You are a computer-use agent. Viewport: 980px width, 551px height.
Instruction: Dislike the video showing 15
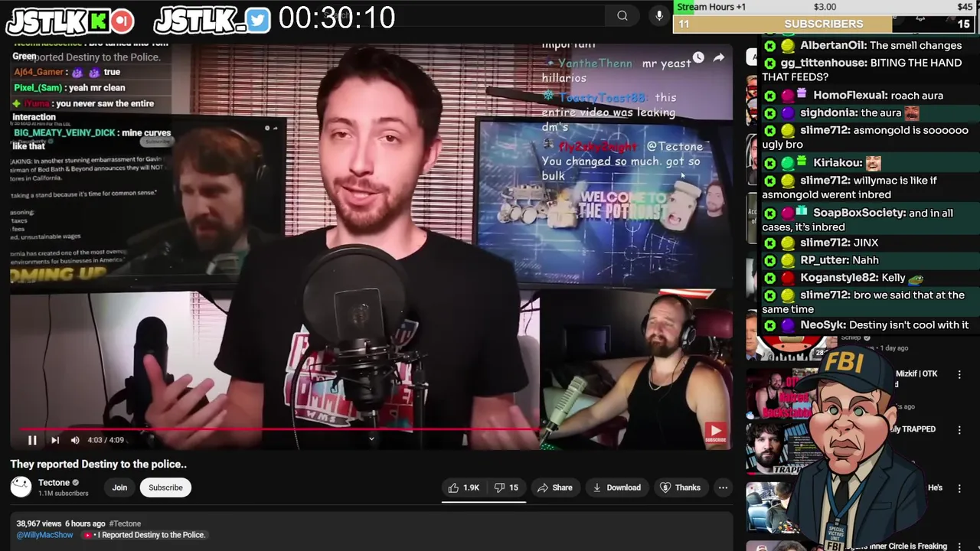coord(506,487)
